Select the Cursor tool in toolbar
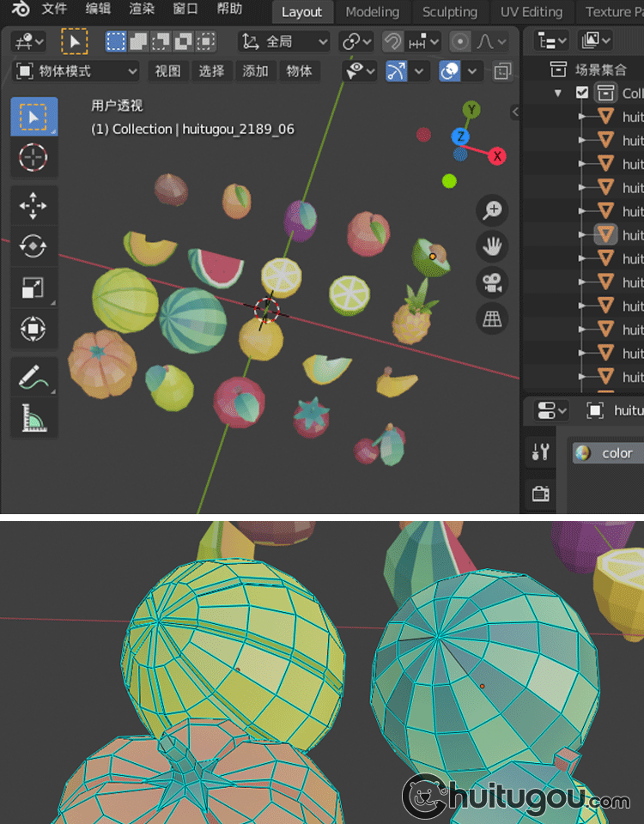The image size is (644, 824). coord(33,157)
